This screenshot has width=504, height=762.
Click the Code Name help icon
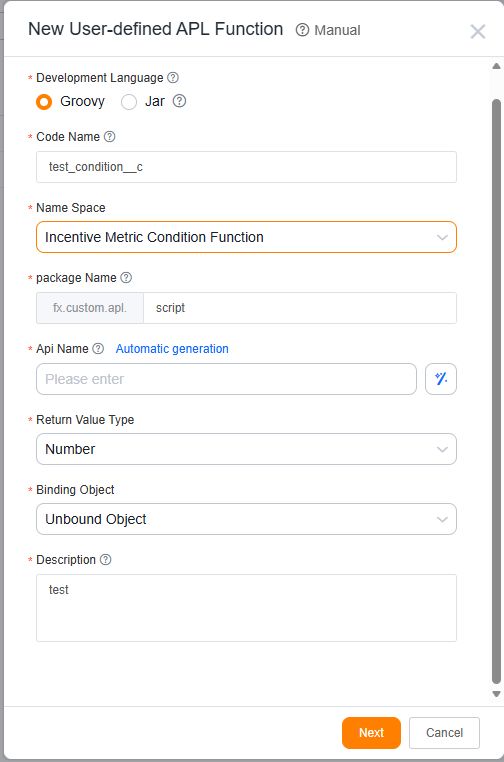coord(110,137)
